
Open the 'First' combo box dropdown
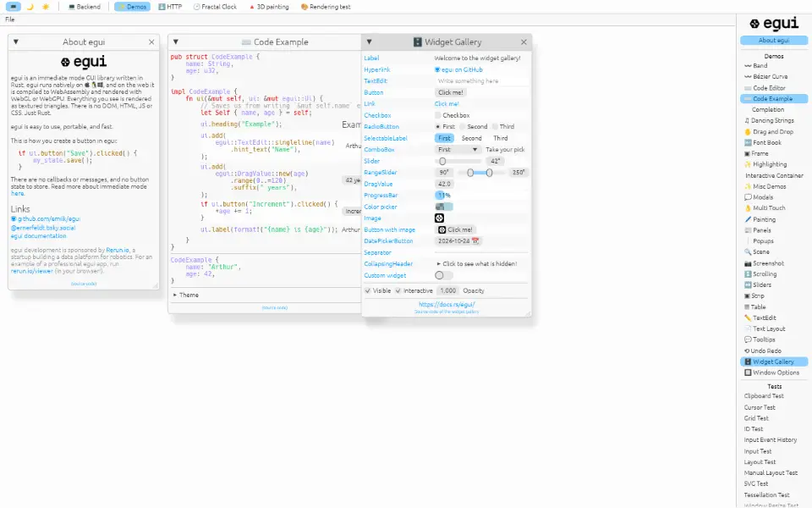pos(458,149)
